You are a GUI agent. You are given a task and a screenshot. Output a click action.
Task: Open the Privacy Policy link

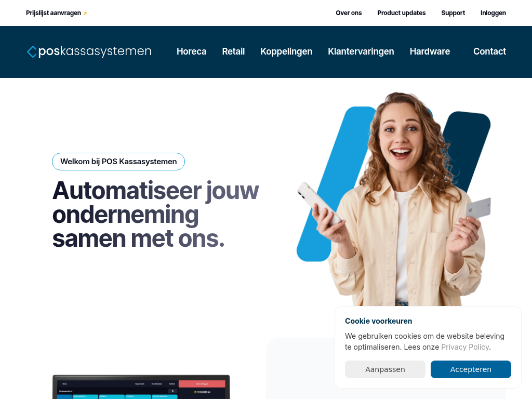465,347
